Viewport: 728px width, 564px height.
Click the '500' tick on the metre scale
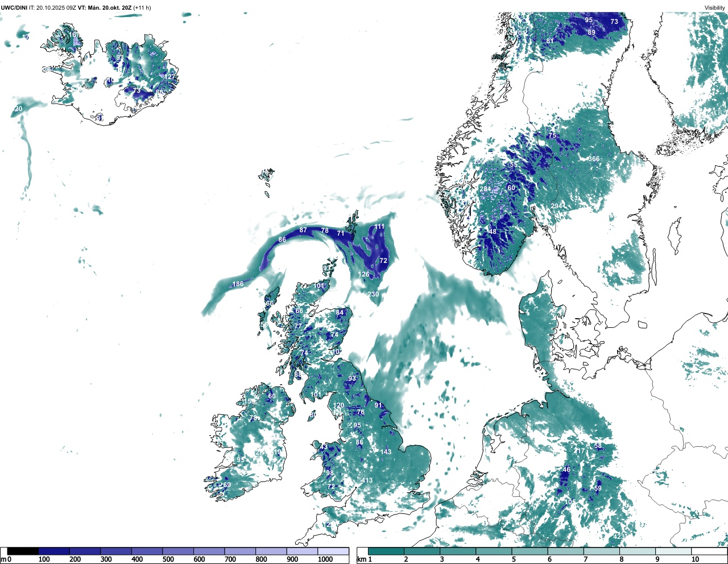point(168,559)
